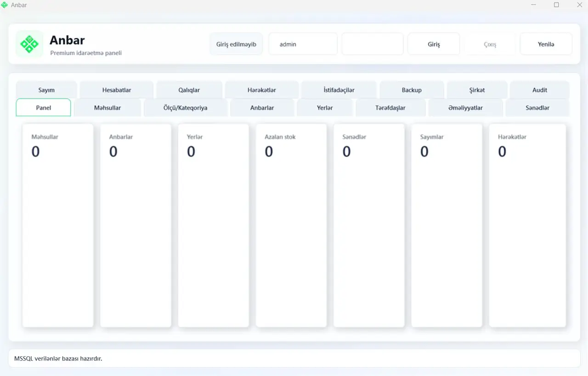Select the Hərəkətlər tab
The height and width of the screenshot is (376, 588).
(x=262, y=90)
